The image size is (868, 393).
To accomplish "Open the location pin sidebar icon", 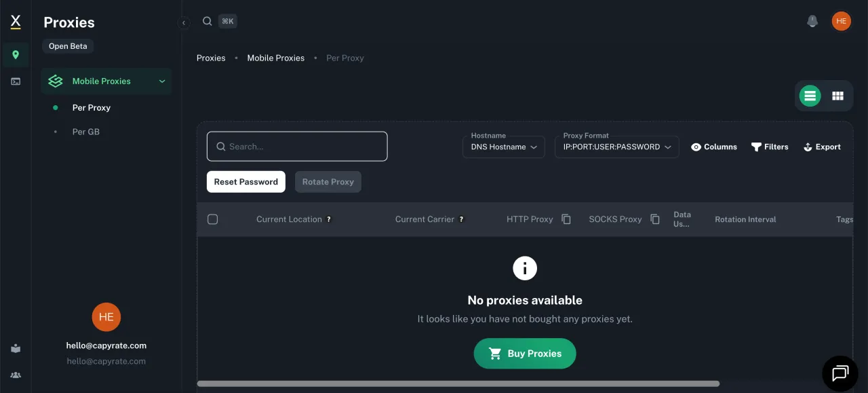I will pos(16,55).
